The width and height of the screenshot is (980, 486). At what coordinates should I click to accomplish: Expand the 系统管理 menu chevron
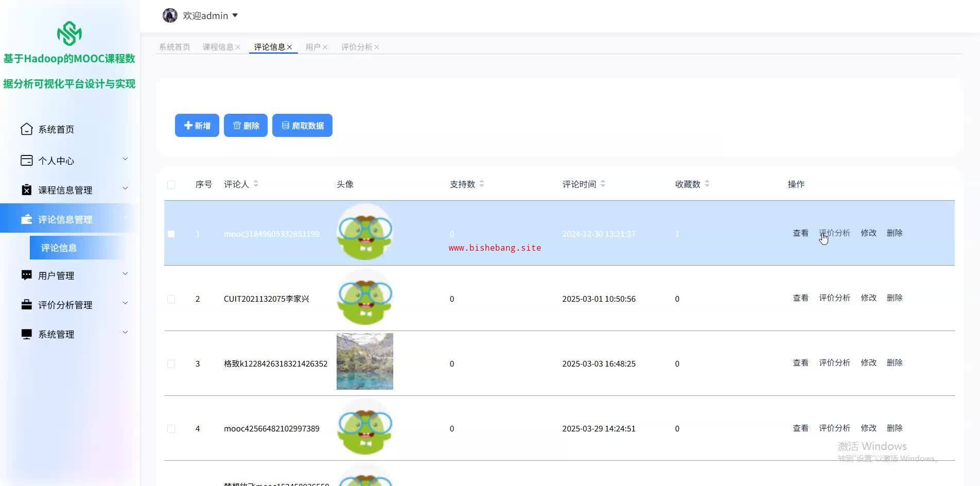(125, 333)
